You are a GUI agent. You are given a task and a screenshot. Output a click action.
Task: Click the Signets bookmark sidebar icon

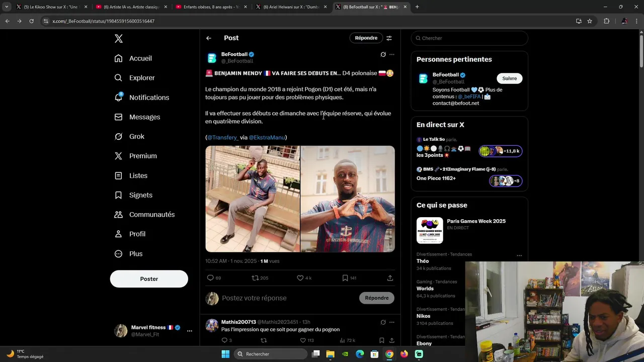pyautogui.click(x=118, y=195)
